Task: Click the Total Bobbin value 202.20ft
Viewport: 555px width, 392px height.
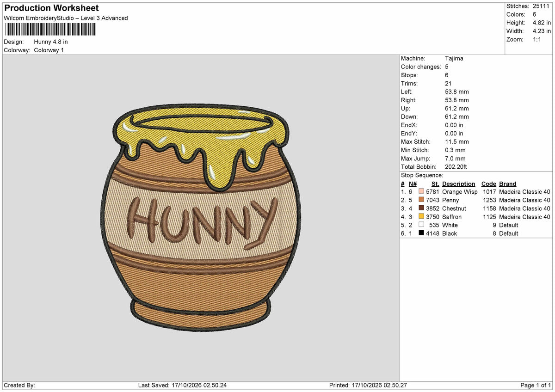Action: click(x=456, y=166)
